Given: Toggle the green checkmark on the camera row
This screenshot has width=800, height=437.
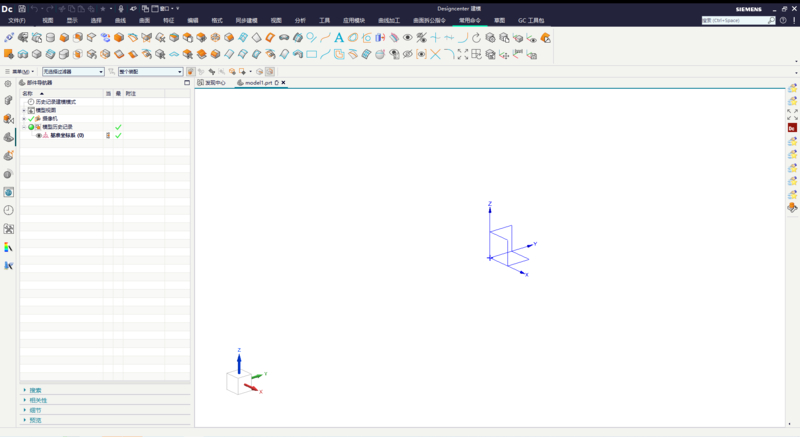Looking at the screenshot, I should click(x=31, y=119).
